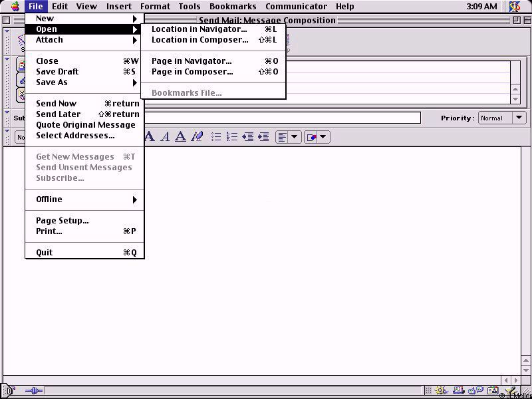Click the Netscape application icon in menu bar
Image resolution: width=532 pixels, height=399 pixels.
point(515,7)
